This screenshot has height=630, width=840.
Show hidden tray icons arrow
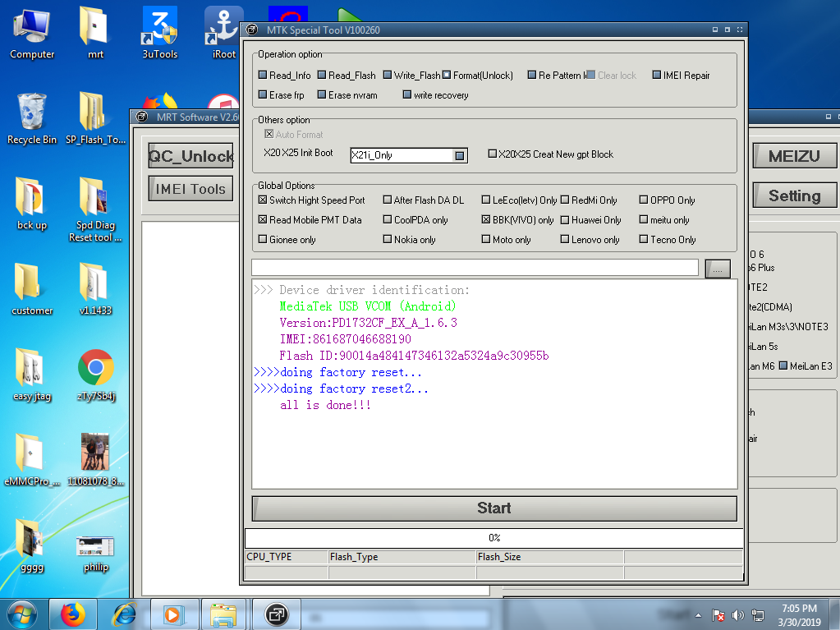pos(698,615)
